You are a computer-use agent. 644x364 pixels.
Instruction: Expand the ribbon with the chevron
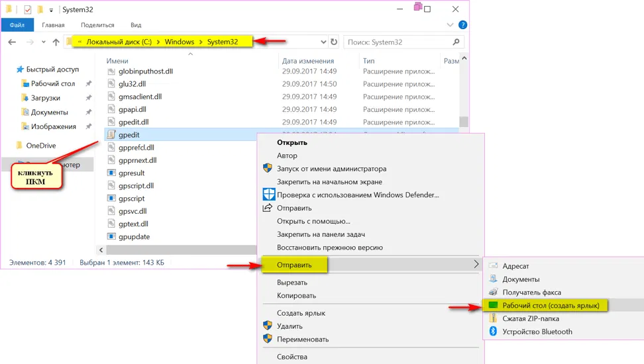450,25
